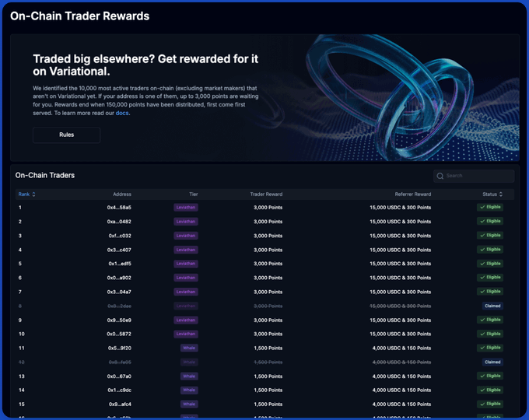Click the On-Chain Trader Rewards page title

pos(79,16)
